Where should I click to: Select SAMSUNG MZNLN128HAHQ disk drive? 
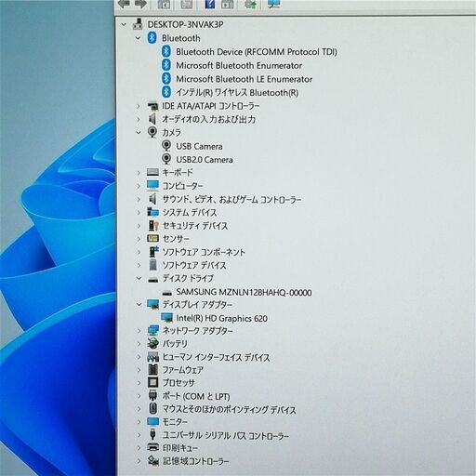click(x=244, y=292)
